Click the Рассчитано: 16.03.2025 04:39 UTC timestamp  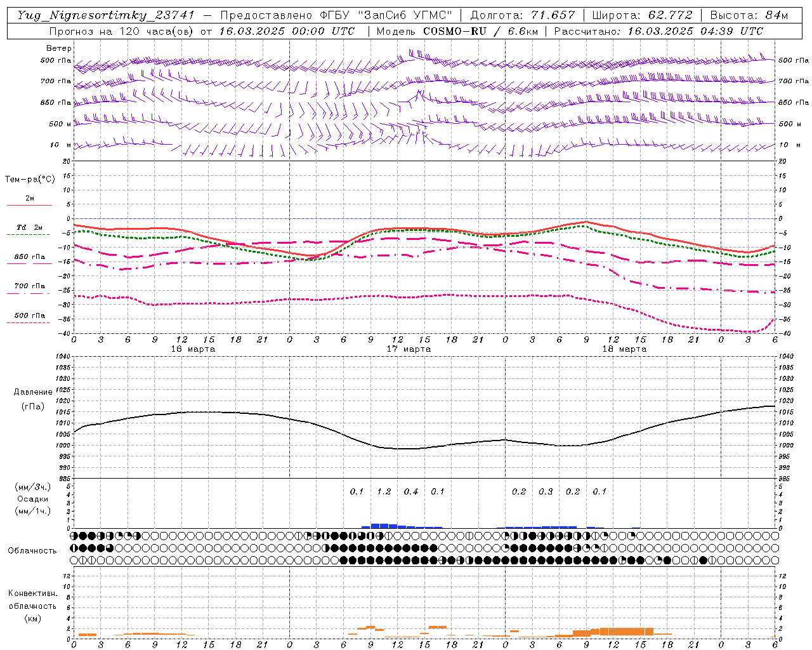click(658, 31)
